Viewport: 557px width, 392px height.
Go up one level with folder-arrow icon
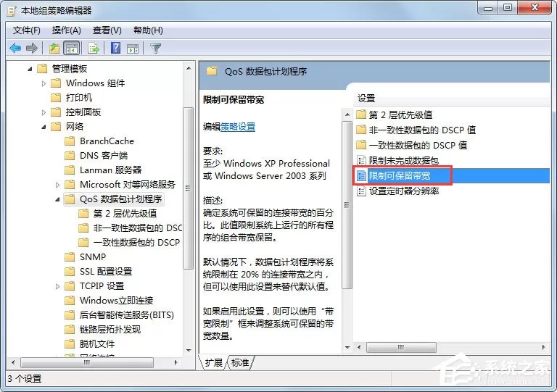54,48
